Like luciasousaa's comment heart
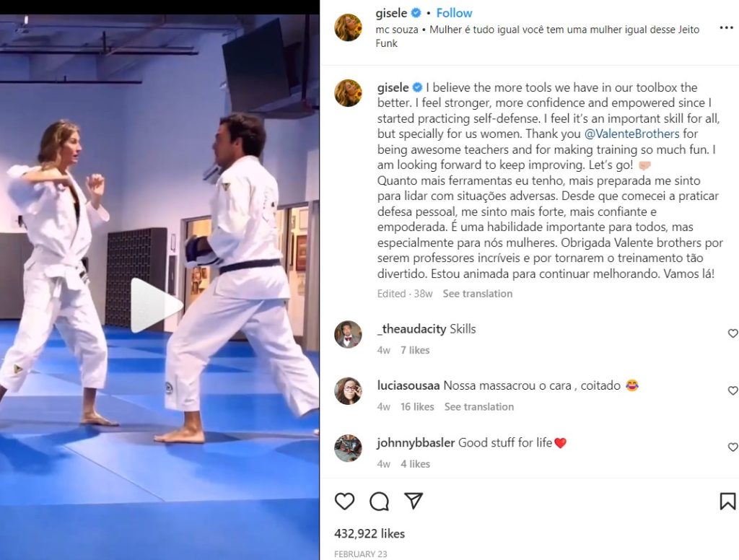The height and width of the screenshot is (560, 739). pos(733,390)
